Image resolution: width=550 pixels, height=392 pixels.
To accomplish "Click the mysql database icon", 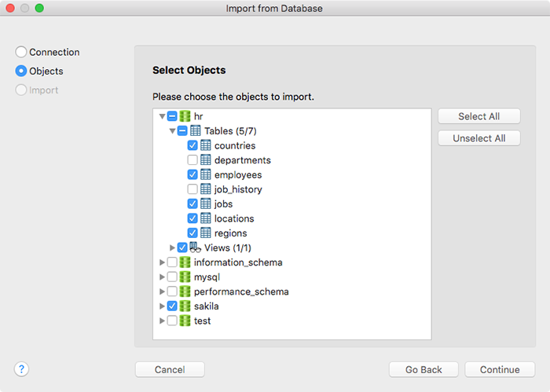I will click(185, 277).
